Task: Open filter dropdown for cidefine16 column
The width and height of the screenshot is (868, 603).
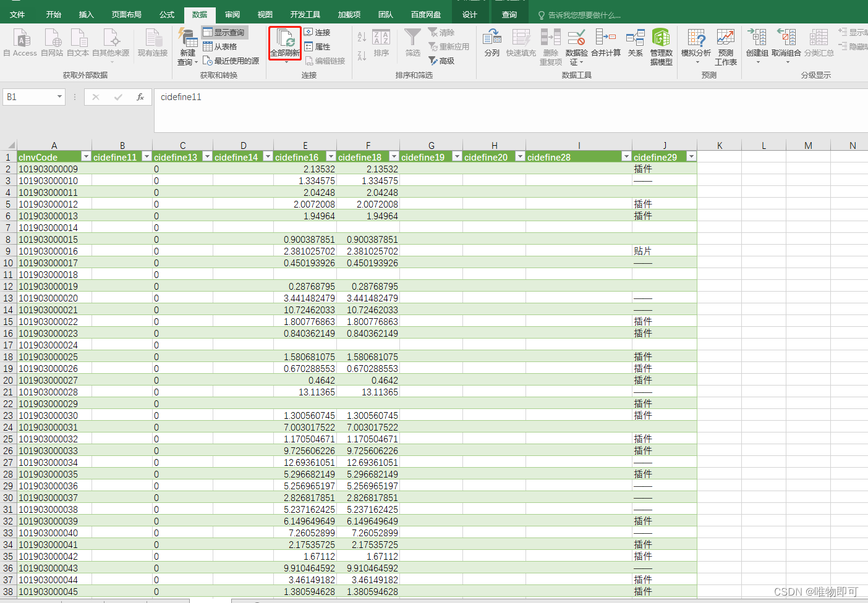Action: coord(331,157)
